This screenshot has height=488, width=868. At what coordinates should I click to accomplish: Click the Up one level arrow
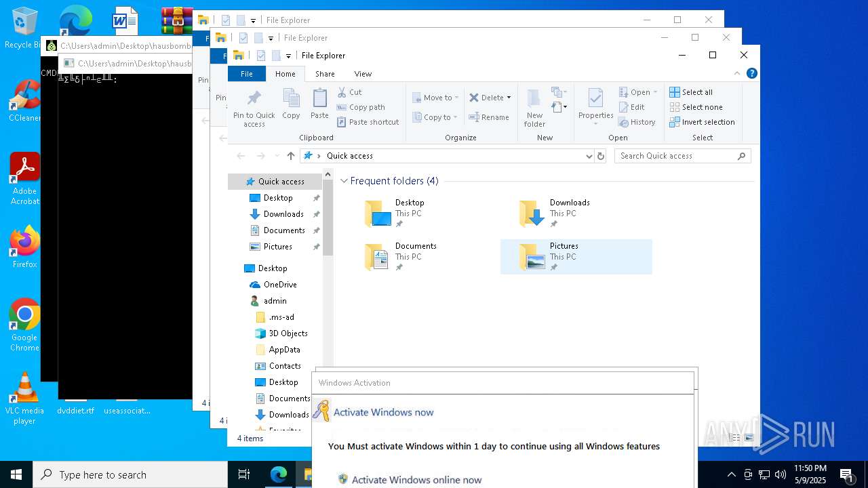291,156
